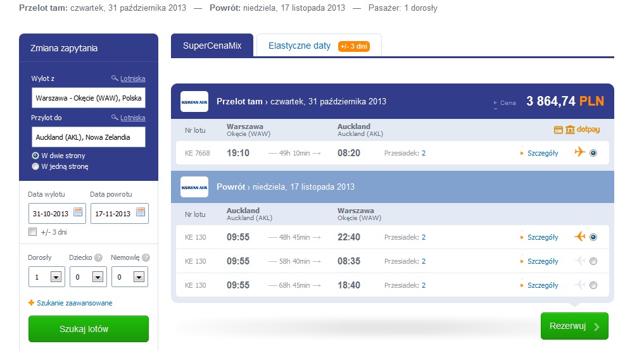Open the return date calendar icon
This screenshot has height=351, width=644.
[x=141, y=212]
